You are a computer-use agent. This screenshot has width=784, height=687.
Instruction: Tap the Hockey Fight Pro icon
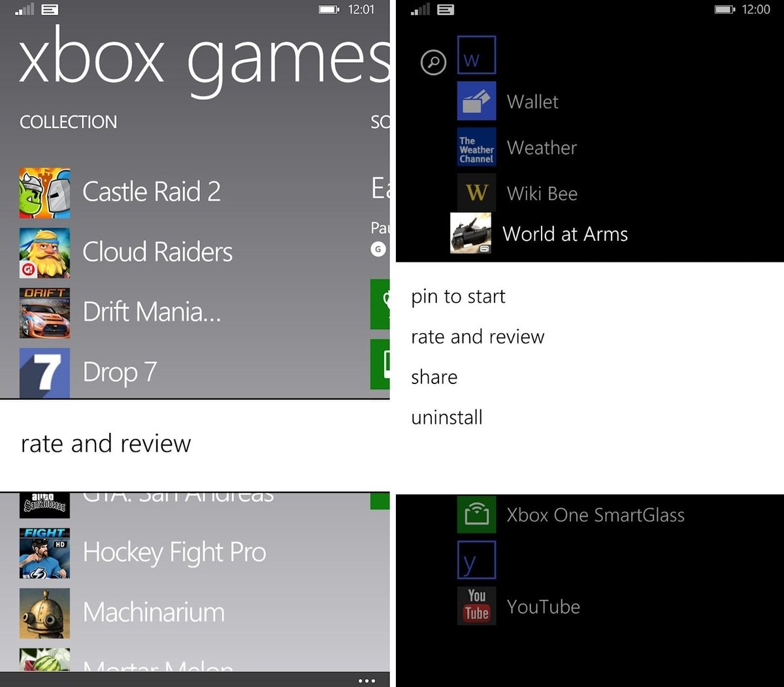tap(44, 552)
